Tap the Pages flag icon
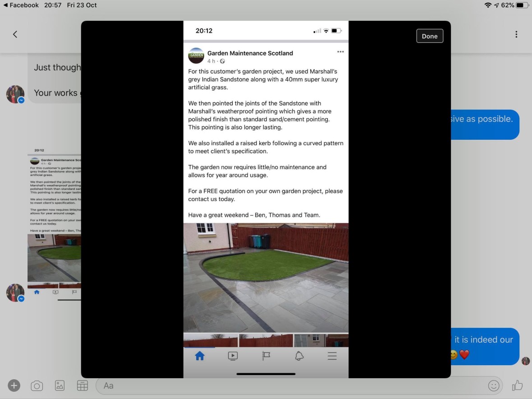The width and height of the screenshot is (532, 399). pos(266,356)
